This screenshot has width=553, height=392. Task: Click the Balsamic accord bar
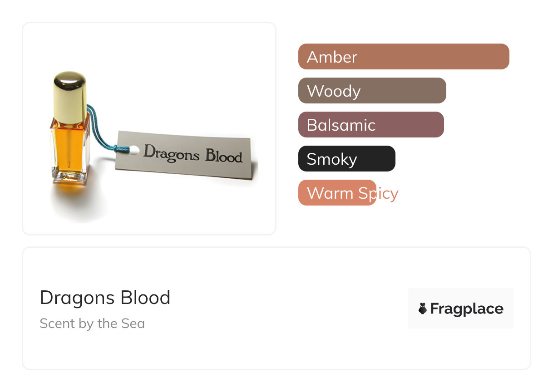[370, 125]
